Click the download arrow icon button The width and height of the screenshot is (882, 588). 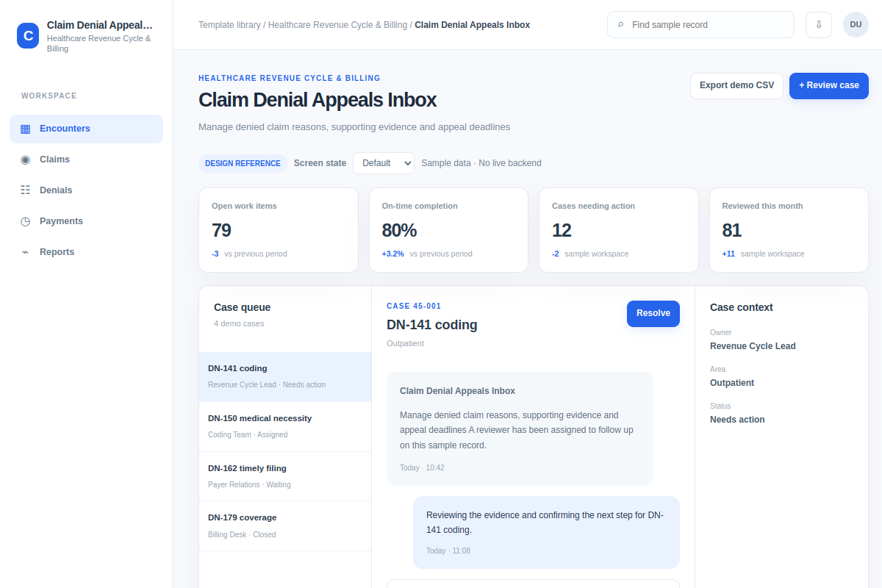pyautogui.click(x=819, y=24)
